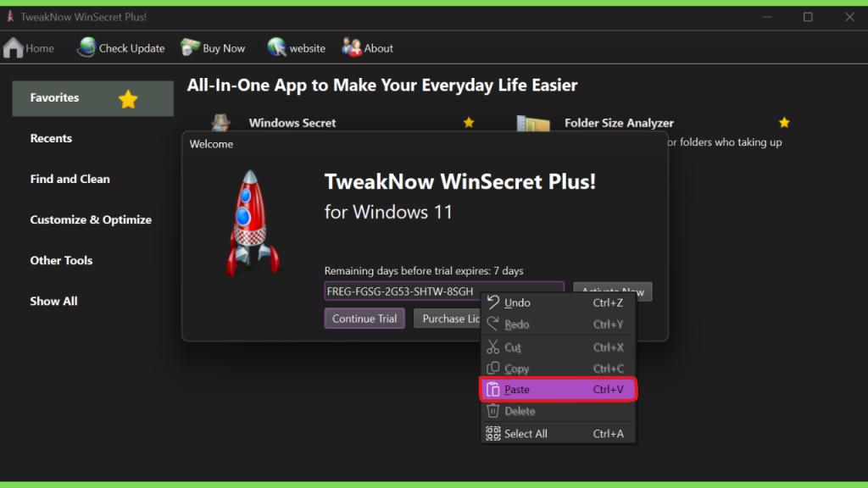The image size is (868, 488).
Task: Click the red rocket logo in Welcome dialog
Action: pyautogui.click(x=253, y=223)
